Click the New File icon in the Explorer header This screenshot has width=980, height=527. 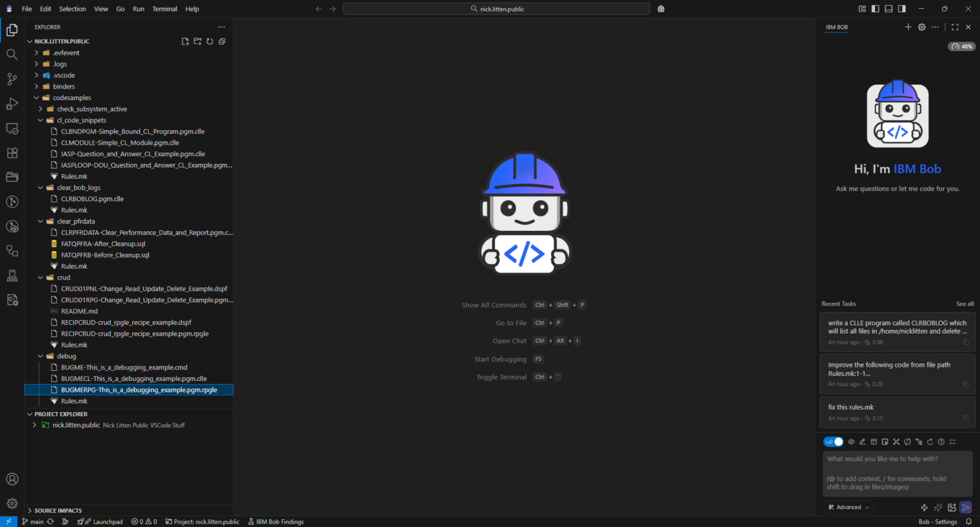[185, 41]
